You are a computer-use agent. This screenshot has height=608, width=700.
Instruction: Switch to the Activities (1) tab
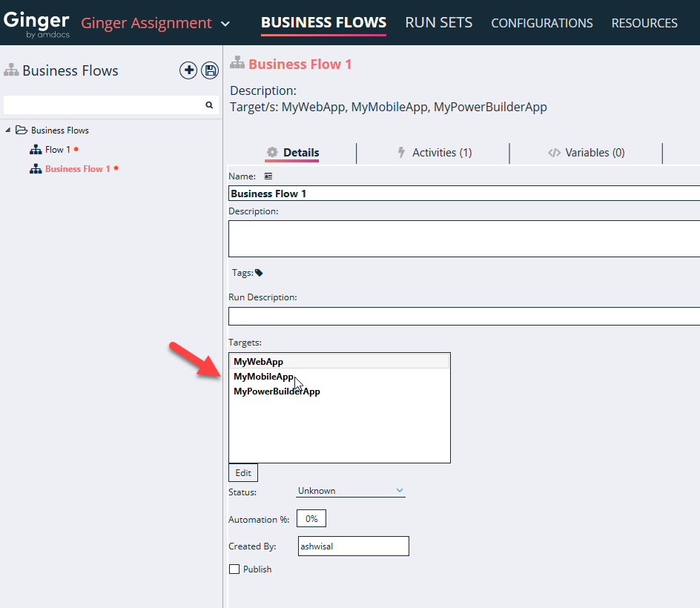[x=434, y=153]
